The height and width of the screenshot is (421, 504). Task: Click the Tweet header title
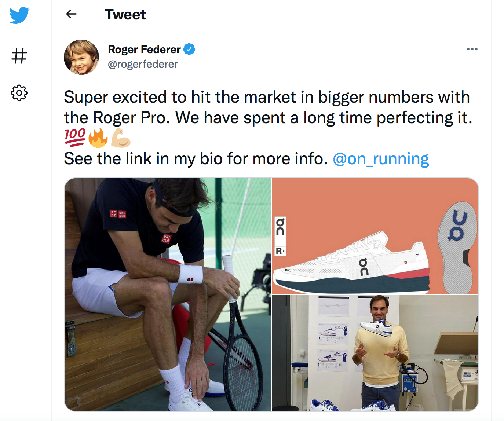pos(125,15)
